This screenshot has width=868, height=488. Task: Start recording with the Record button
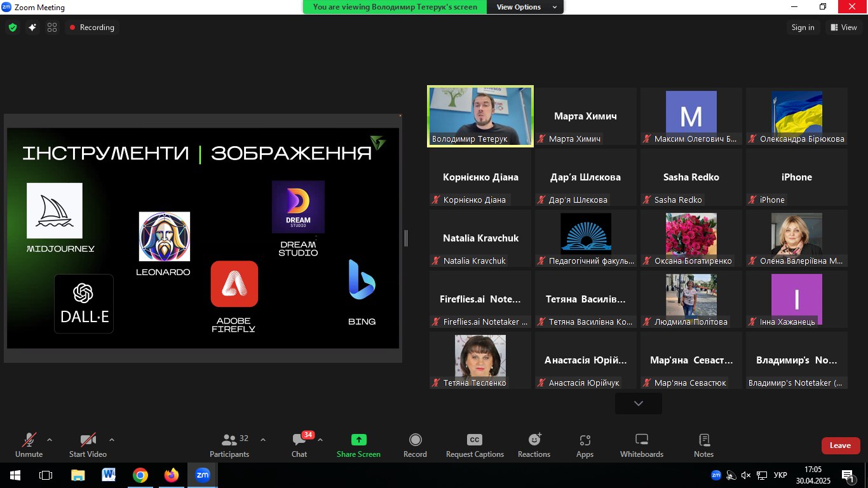[x=415, y=445]
